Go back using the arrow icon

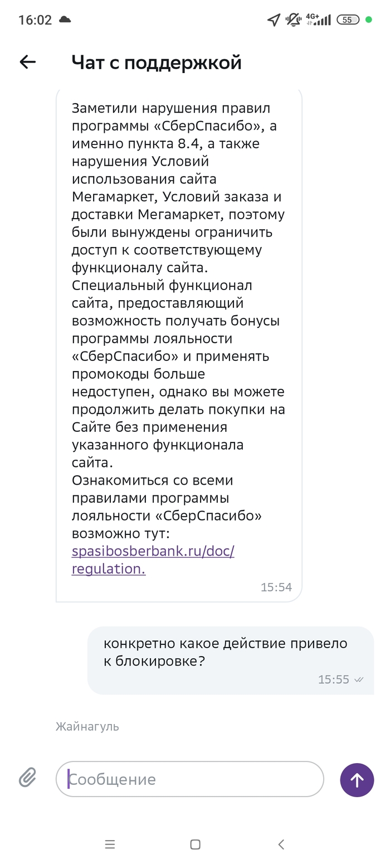coord(28,62)
